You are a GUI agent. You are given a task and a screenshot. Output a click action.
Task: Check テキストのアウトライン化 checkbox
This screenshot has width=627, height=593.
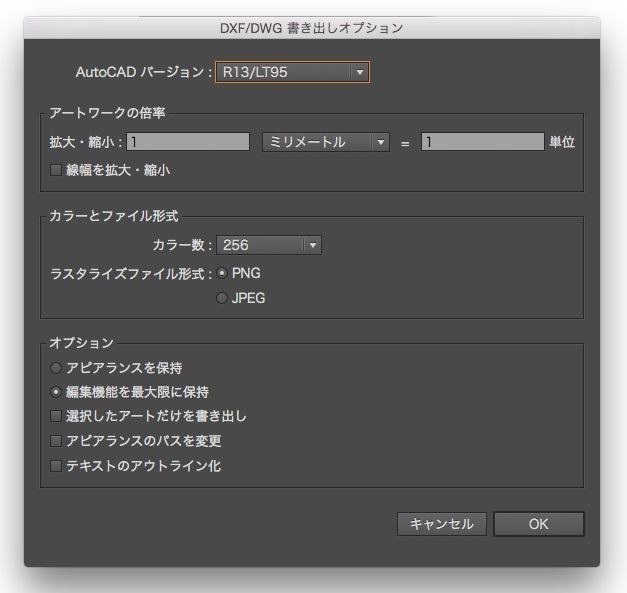pos(56,466)
